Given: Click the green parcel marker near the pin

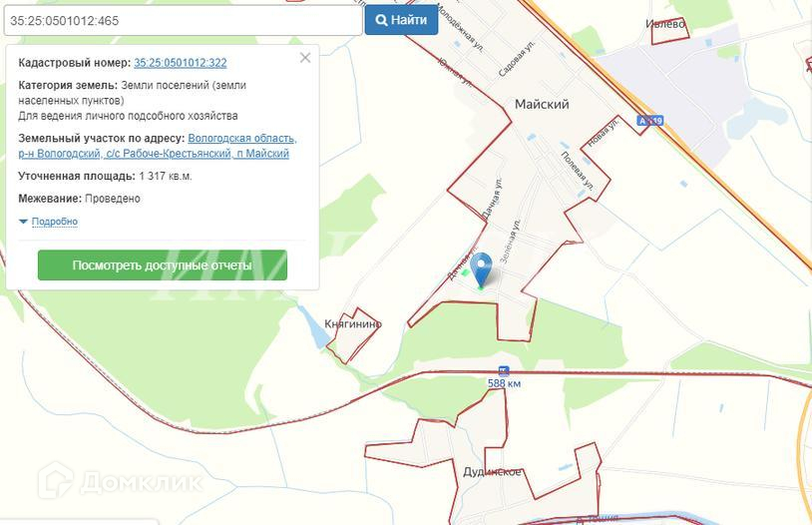Looking at the screenshot, I should coord(466,272).
